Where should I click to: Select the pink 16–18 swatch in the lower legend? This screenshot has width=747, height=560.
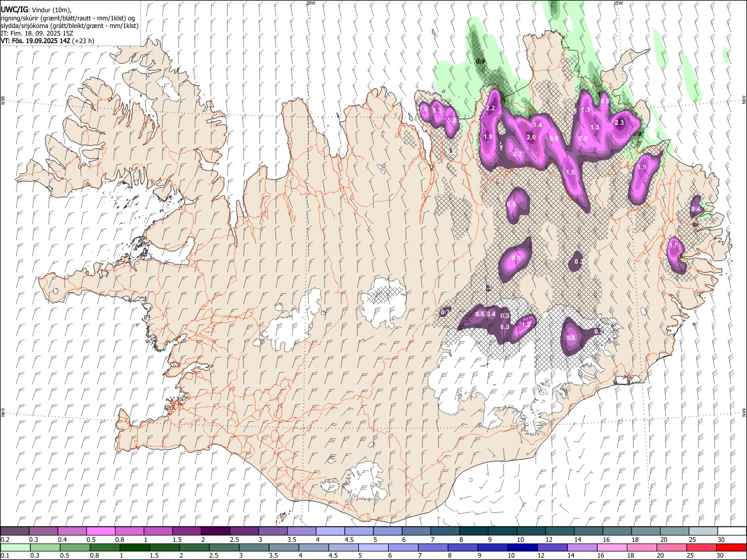[x=611, y=547]
